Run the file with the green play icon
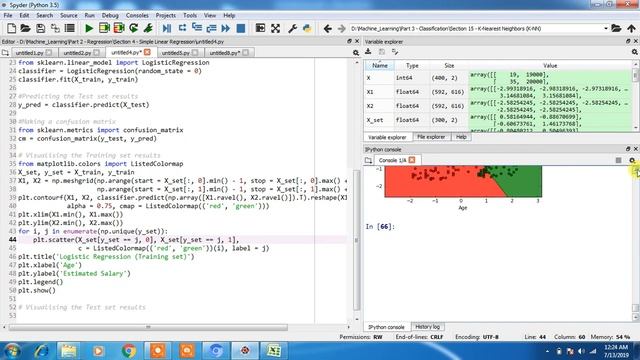Image resolution: width=640 pixels, height=360 pixels. coord(89,28)
